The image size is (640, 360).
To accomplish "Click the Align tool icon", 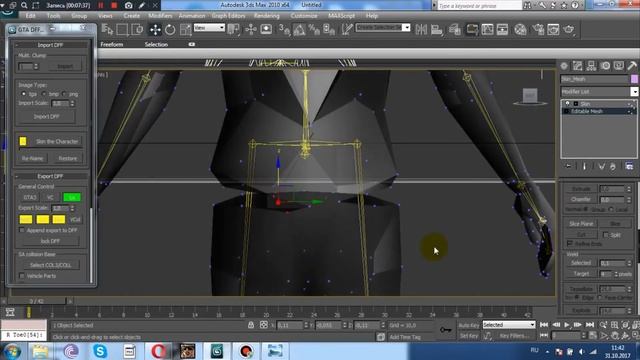I will point(437,29).
